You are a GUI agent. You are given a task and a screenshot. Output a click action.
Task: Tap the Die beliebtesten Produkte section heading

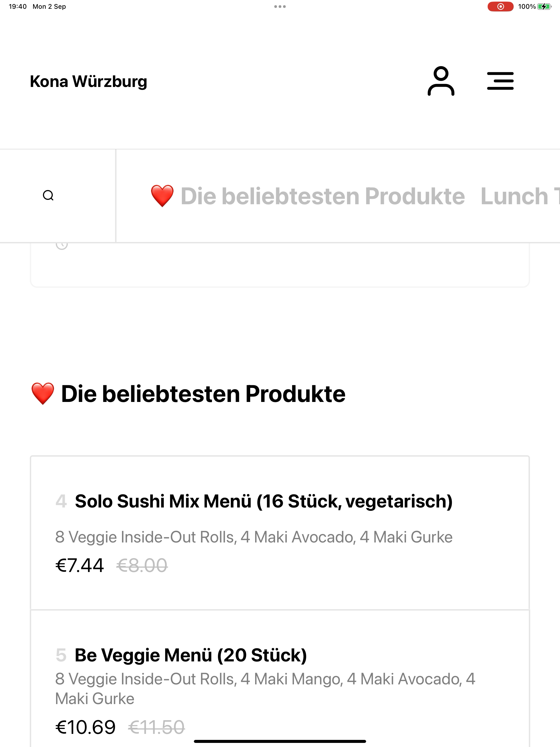click(x=188, y=394)
